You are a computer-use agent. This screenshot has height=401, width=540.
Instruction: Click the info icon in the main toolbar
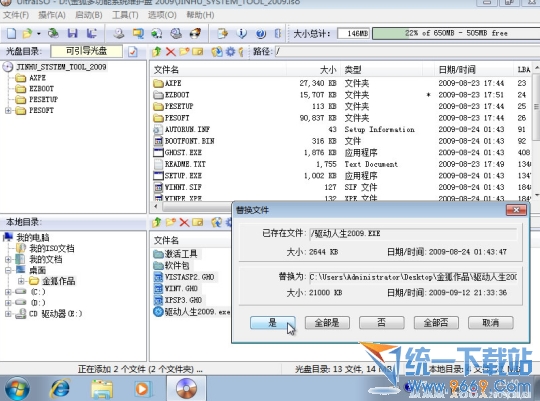[x=241, y=33]
